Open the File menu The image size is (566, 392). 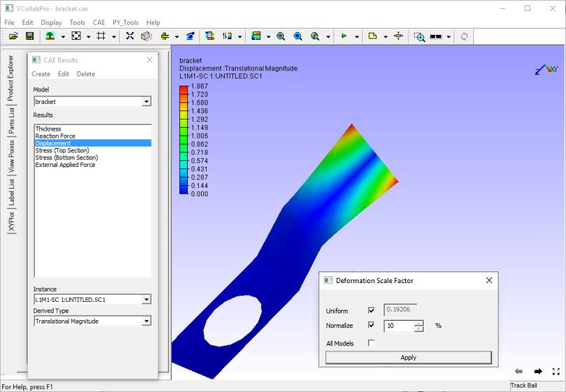click(x=9, y=23)
